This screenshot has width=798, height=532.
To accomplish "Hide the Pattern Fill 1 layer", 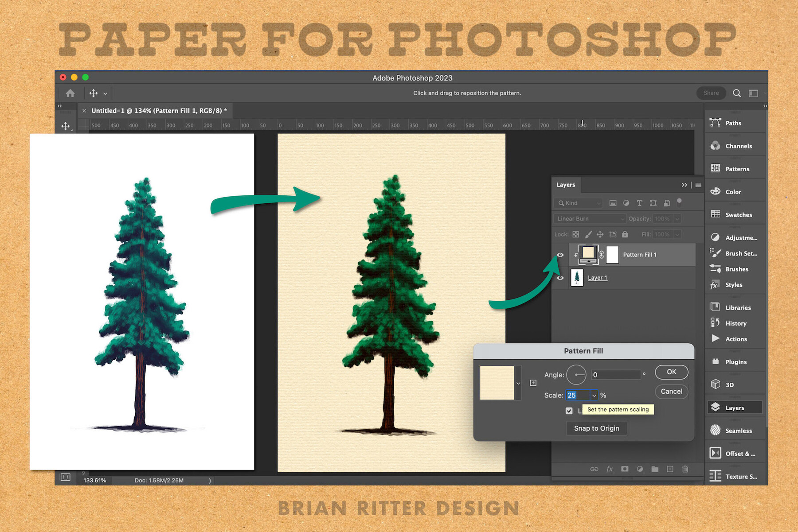I will (560, 255).
